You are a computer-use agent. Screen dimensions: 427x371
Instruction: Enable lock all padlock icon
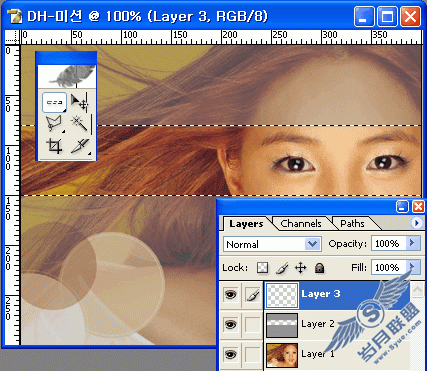point(319,268)
